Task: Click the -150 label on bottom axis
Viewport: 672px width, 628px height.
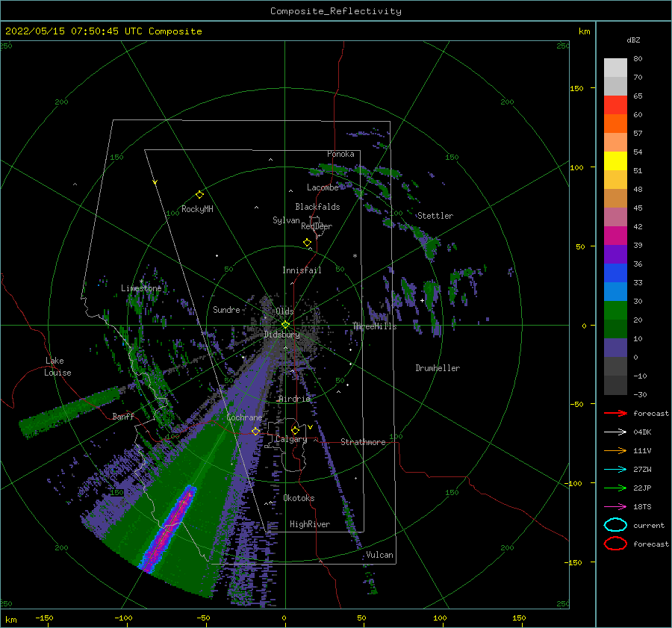Action: [44, 618]
